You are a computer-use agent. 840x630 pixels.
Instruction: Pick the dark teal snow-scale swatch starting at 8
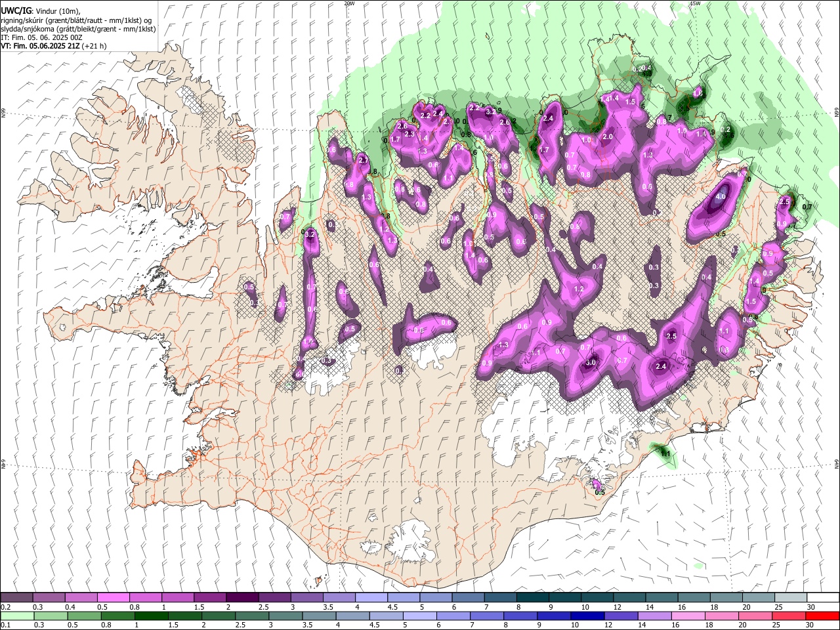533,597
